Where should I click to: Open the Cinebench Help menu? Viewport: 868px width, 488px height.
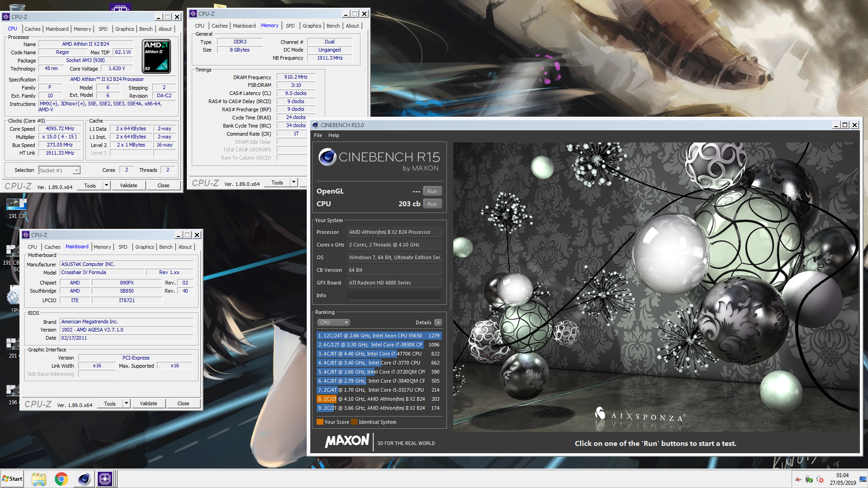(333, 135)
